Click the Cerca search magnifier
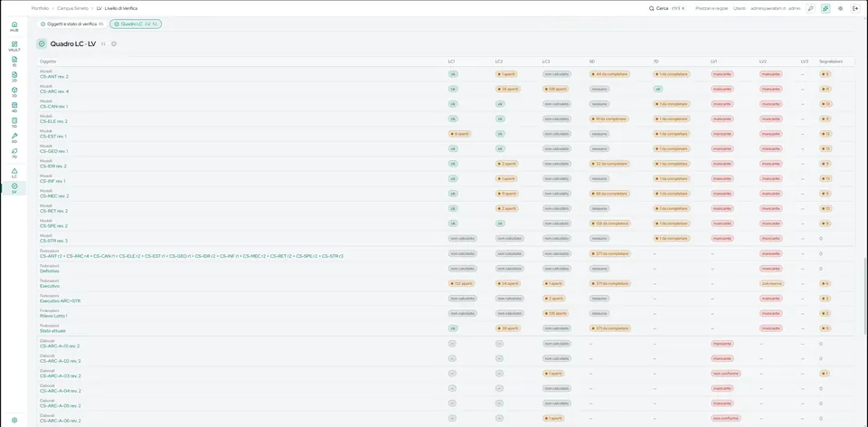The image size is (868, 427). 652,8
